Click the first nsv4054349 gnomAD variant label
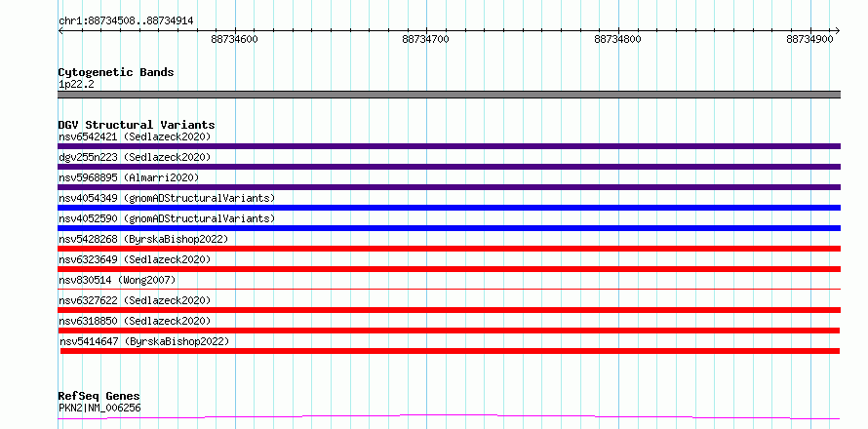868x429 pixels. [x=167, y=198]
